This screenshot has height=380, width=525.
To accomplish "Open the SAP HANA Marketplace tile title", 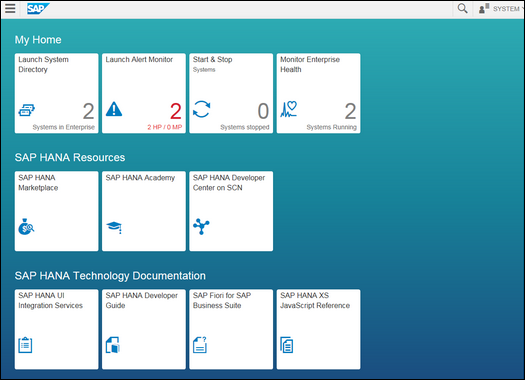I will click(x=38, y=182).
